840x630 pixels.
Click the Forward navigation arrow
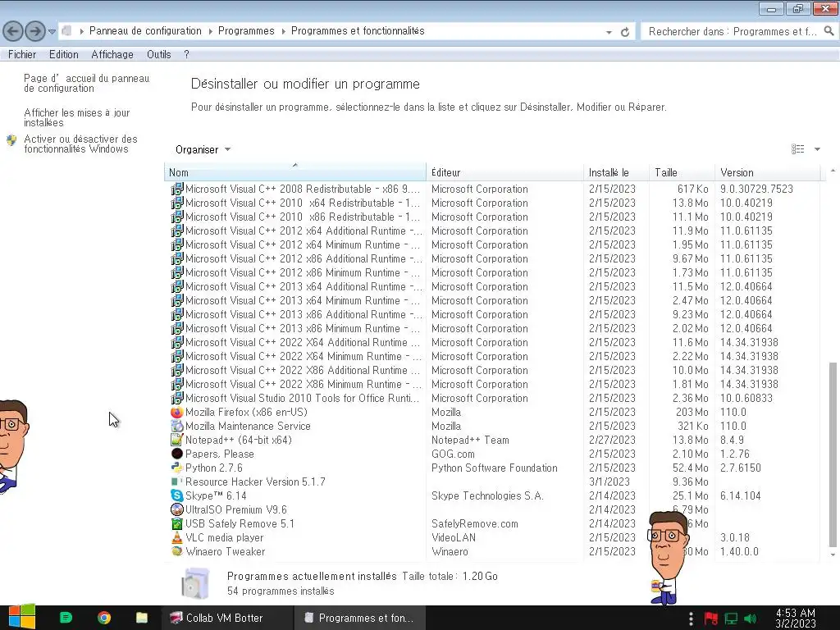pyautogui.click(x=35, y=31)
